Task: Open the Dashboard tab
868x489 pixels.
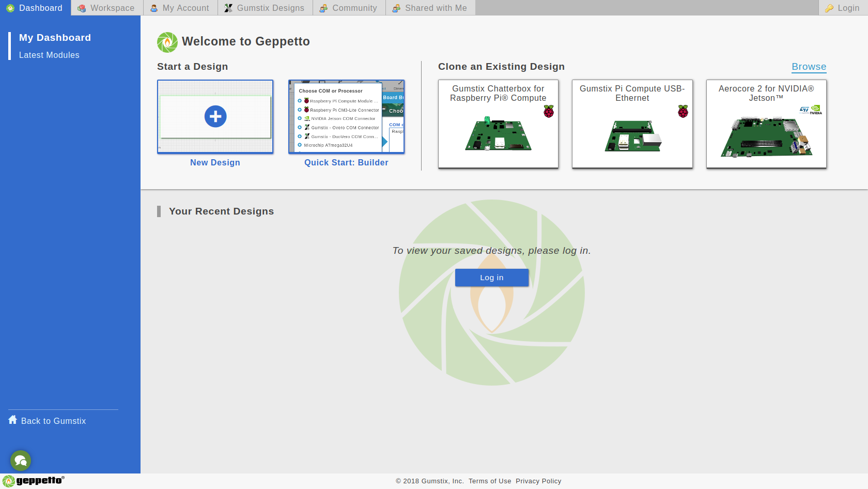Action: pos(35,8)
